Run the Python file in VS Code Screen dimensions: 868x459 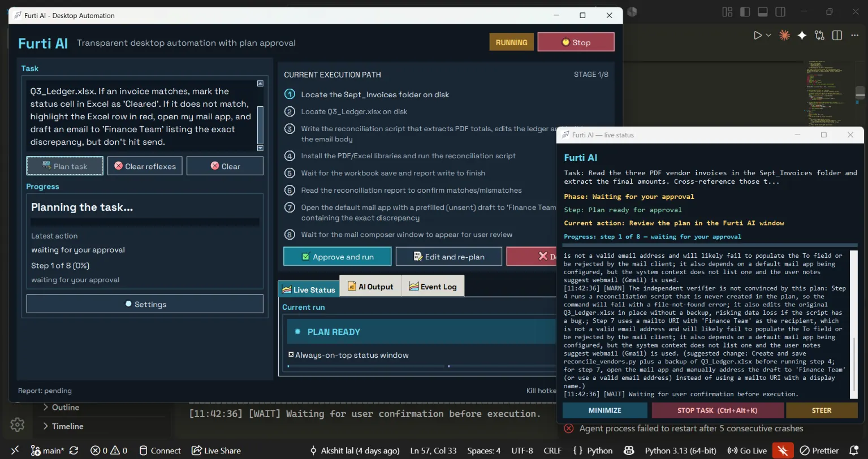pyautogui.click(x=758, y=36)
